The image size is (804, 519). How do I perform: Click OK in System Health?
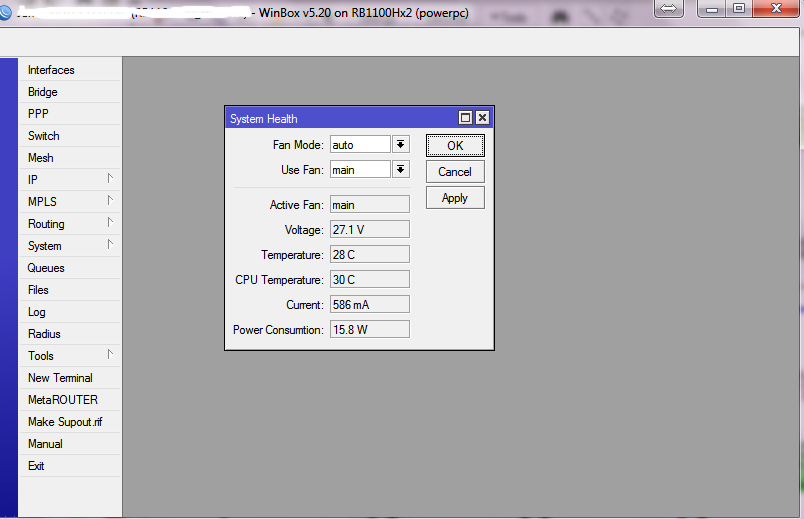455,146
